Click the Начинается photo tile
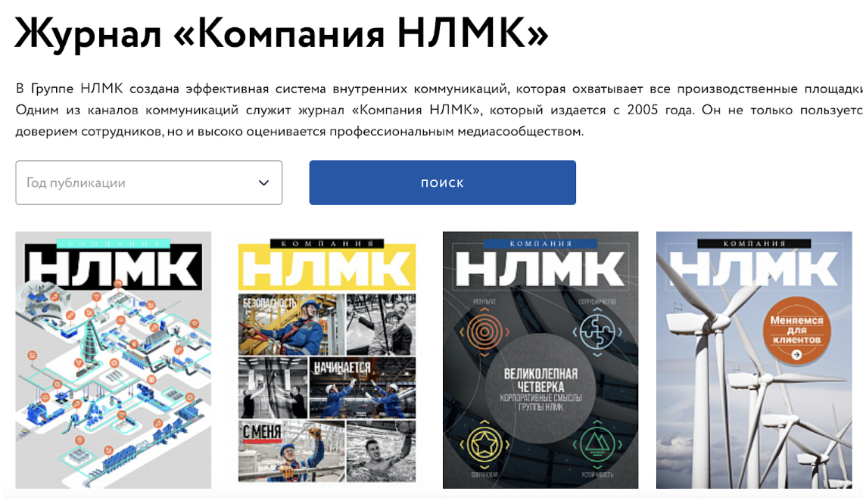Image resolution: width=863 pixels, height=504 pixels. tap(363, 387)
